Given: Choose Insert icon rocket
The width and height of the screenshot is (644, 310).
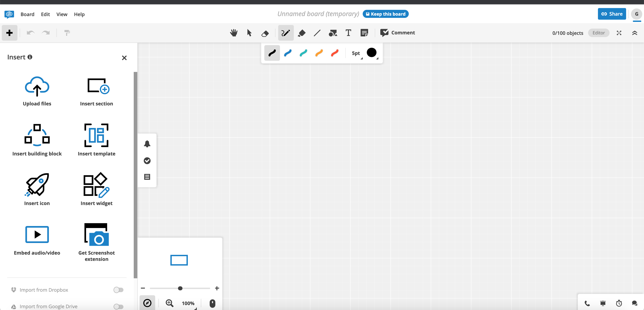Looking at the screenshot, I should (37, 189).
